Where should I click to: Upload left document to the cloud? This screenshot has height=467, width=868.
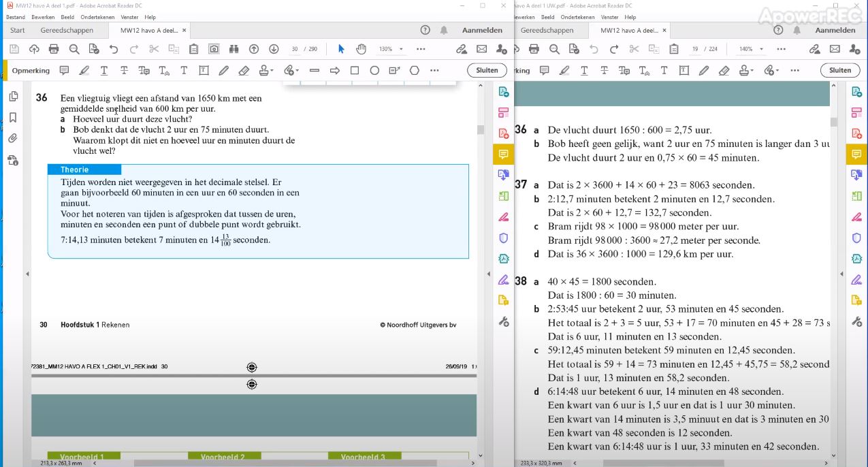(34, 49)
